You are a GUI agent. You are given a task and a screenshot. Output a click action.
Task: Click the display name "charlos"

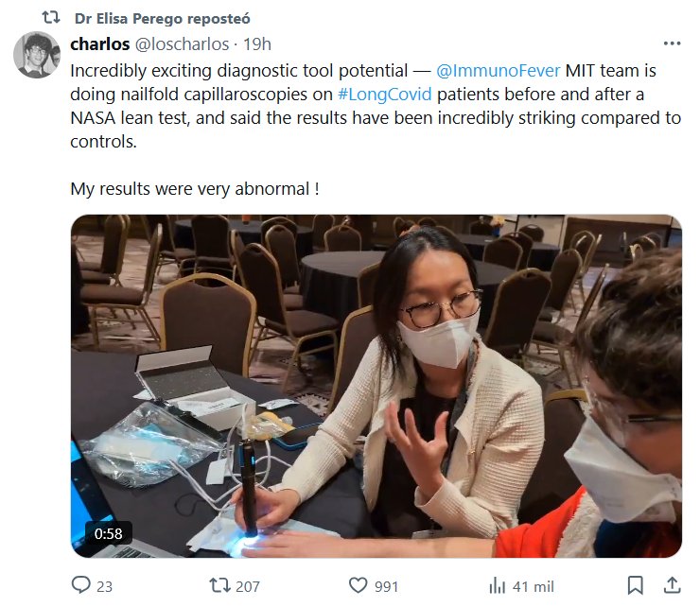[99, 43]
